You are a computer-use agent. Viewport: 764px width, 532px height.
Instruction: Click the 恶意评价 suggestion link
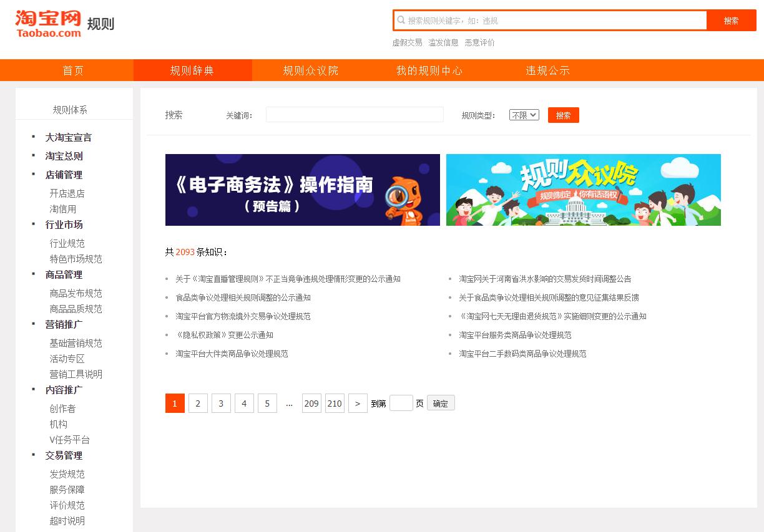coord(480,42)
